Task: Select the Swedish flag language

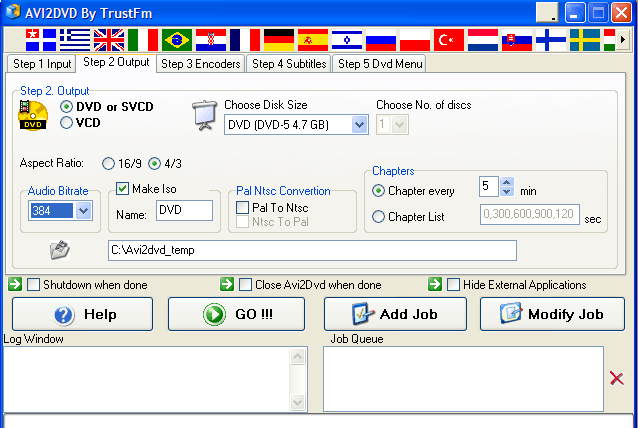Action: [x=585, y=40]
